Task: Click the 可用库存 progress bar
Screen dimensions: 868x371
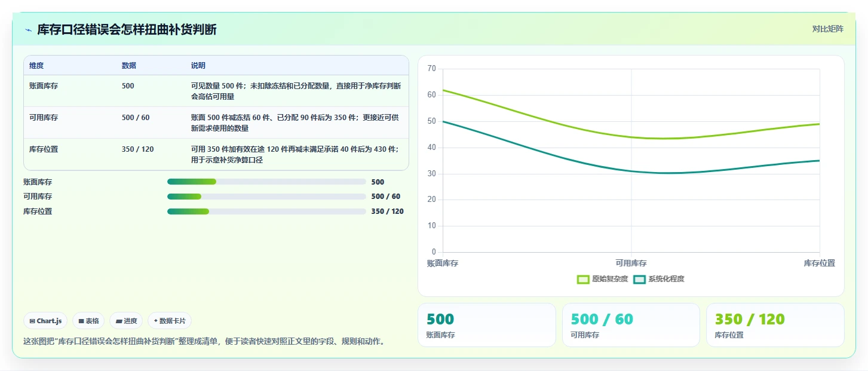Action: (x=266, y=197)
